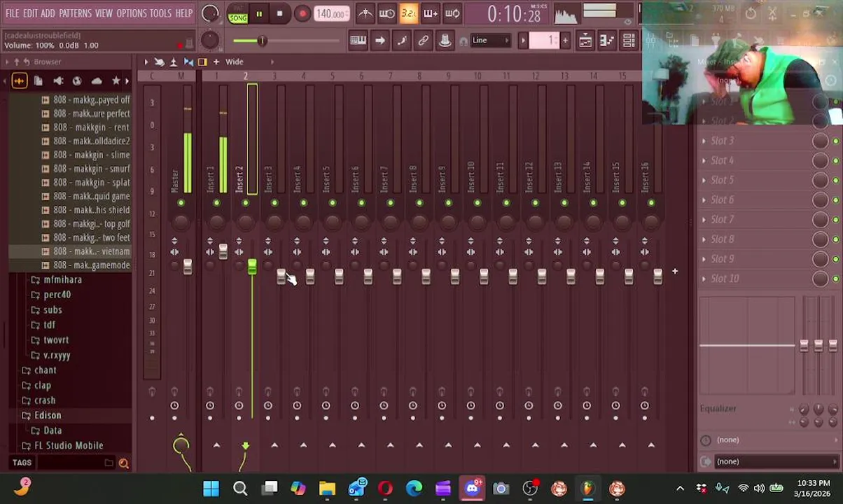Collapse the Edison folder
The height and width of the screenshot is (504, 843).
coord(41,415)
